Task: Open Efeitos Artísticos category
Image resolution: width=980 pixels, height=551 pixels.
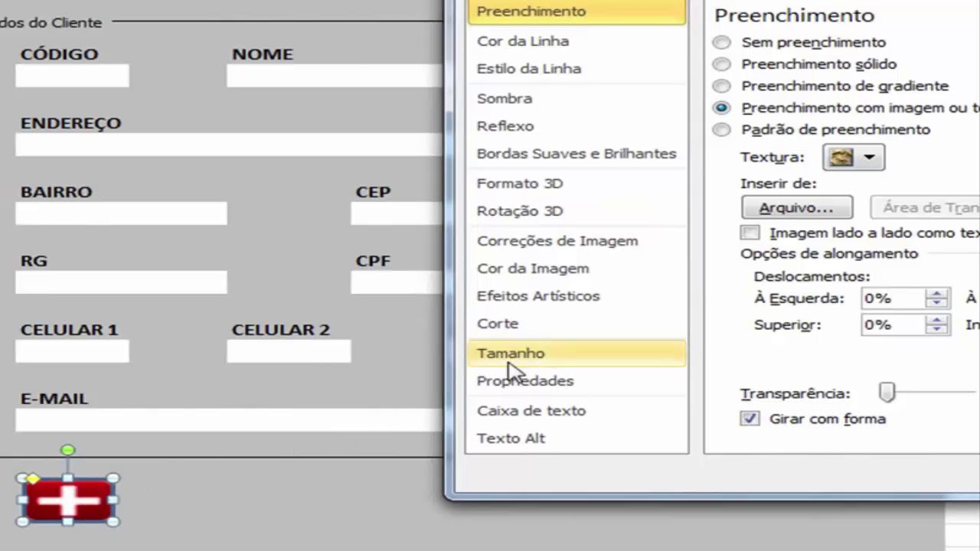Action: coord(577,296)
